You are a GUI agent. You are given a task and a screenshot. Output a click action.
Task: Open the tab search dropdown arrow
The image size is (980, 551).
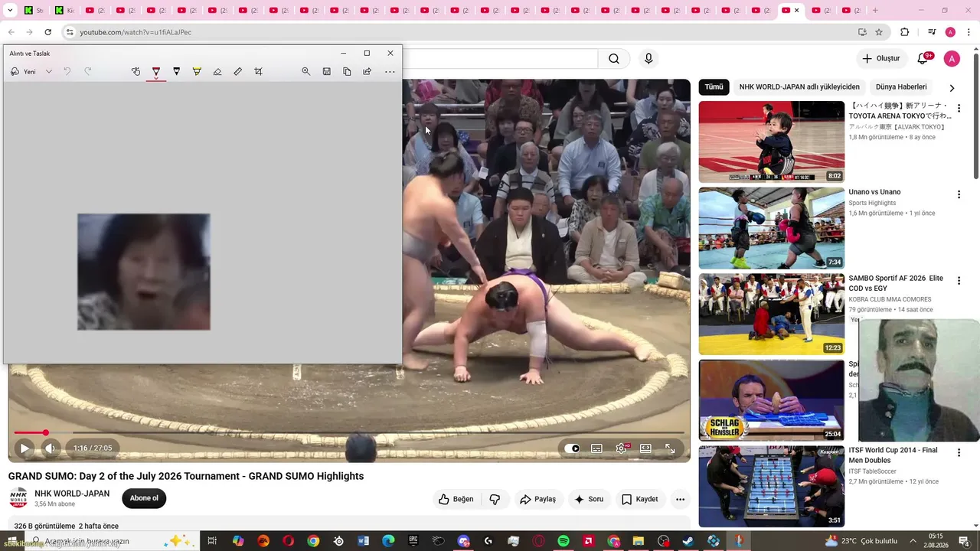pyautogui.click(x=10, y=11)
